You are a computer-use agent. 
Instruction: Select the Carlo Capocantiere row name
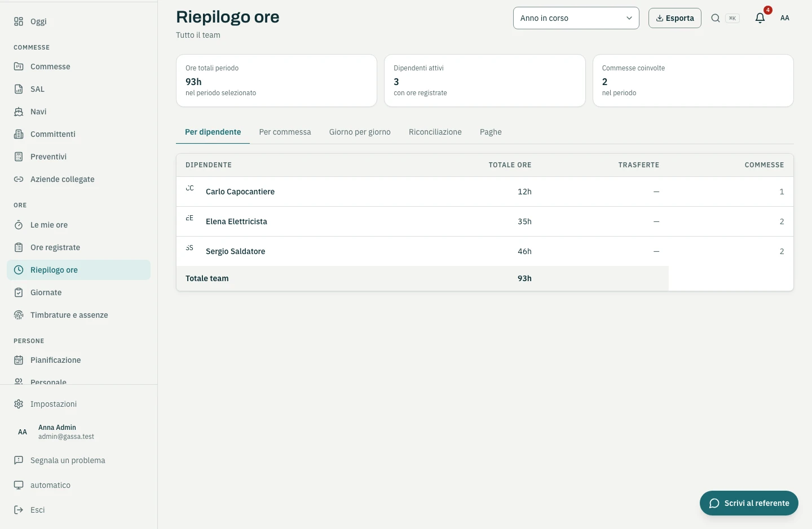(240, 192)
